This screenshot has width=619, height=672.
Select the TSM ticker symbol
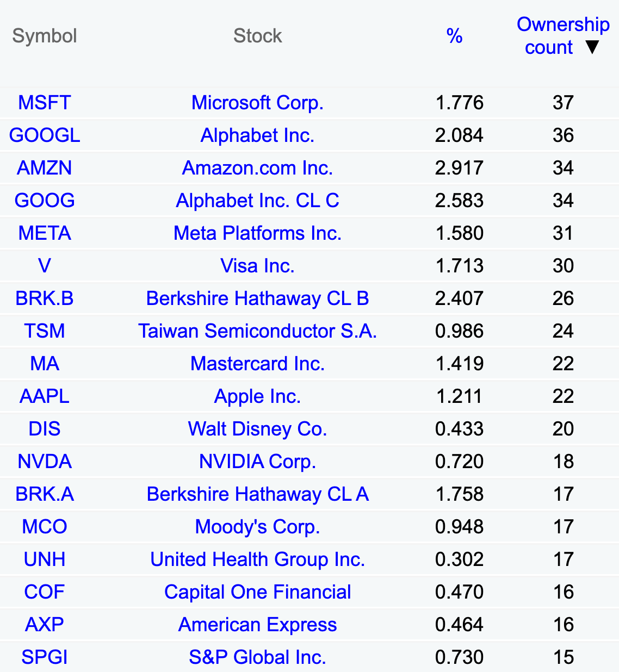tap(45, 331)
